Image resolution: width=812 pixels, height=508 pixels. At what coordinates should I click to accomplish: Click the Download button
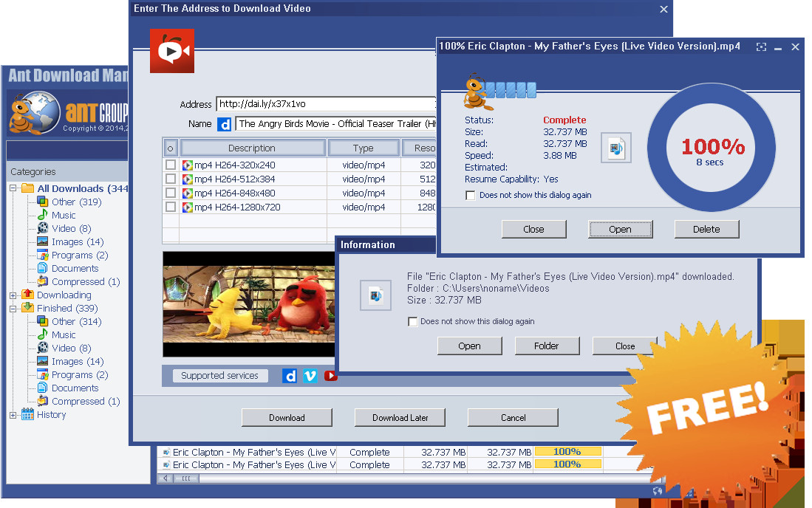click(x=287, y=417)
